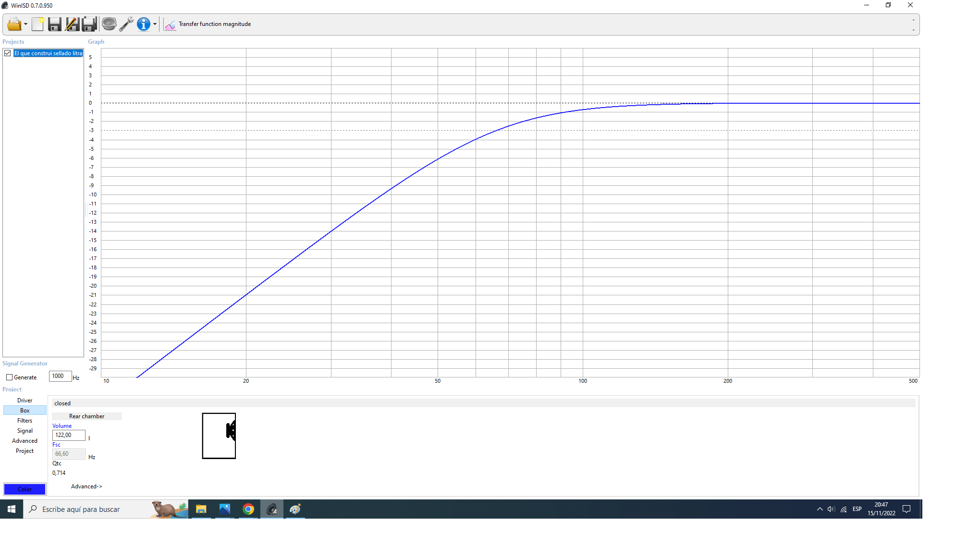Click the Save As pencil-disk icon

tap(72, 24)
